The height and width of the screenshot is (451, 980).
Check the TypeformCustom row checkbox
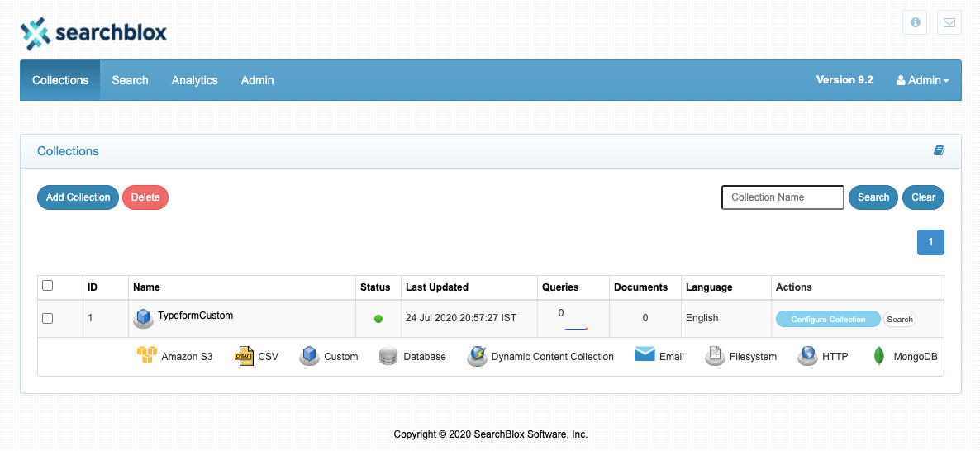click(47, 319)
